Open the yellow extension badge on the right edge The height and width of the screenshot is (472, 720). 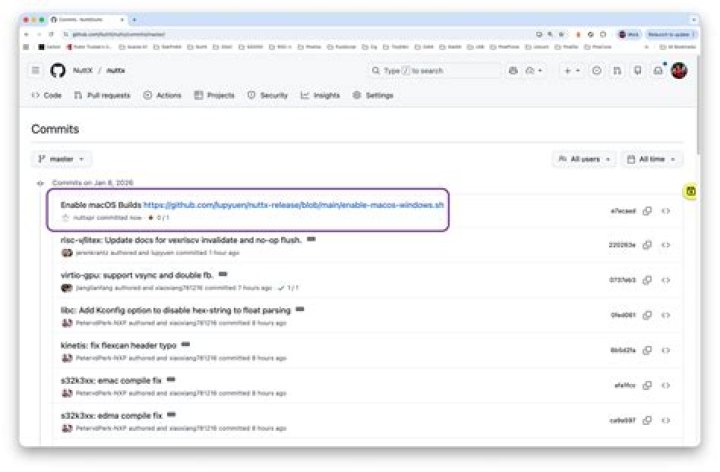(x=691, y=191)
